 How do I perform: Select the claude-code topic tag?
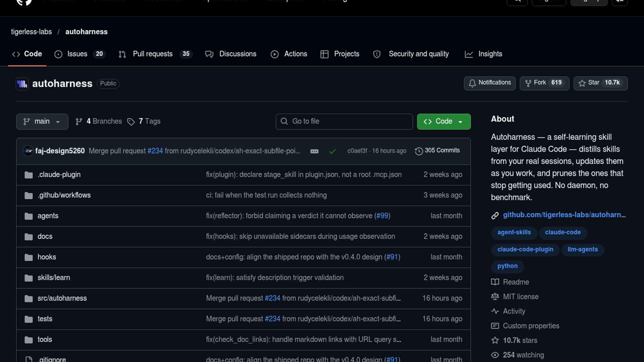click(x=562, y=233)
